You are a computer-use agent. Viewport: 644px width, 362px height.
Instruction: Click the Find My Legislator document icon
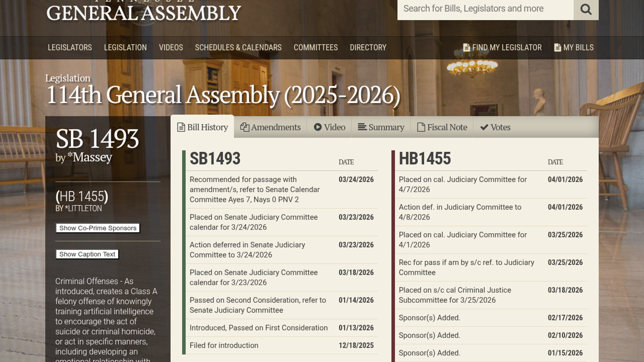click(466, 48)
